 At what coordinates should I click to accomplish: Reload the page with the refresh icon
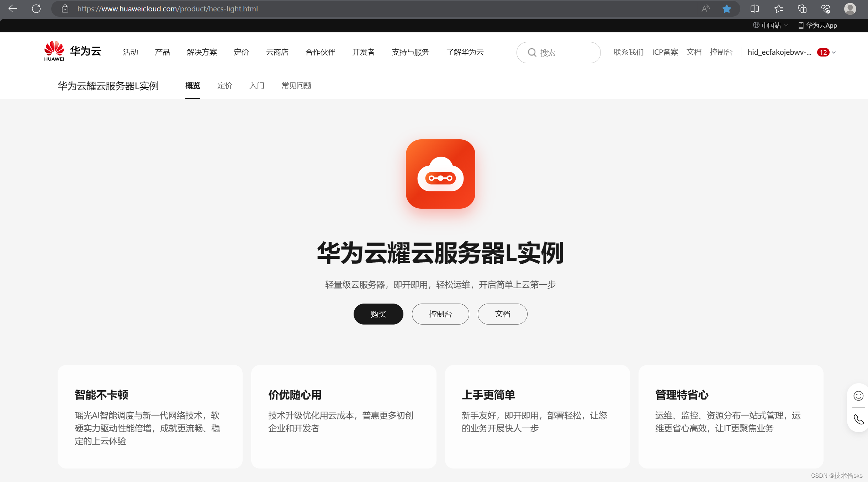pos(36,9)
